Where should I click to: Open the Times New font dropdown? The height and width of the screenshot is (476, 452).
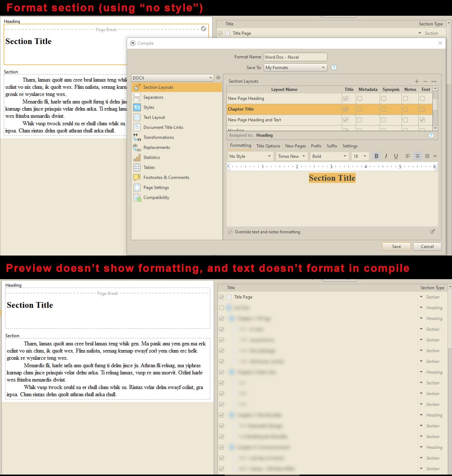coord(292,156)
